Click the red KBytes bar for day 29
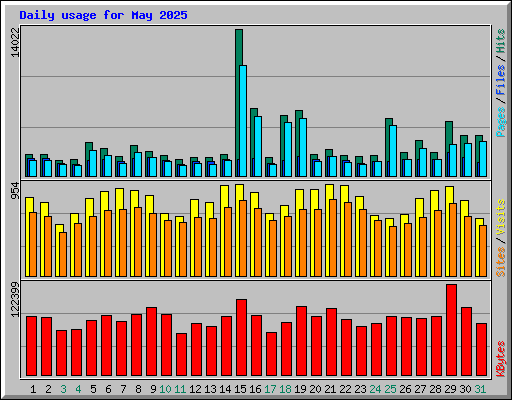The image size is (512, 400). 451,330
